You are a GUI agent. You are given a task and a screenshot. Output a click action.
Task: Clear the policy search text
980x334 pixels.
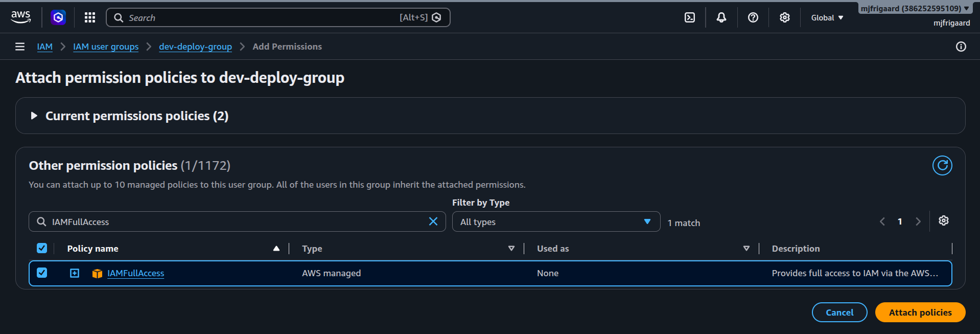[x=433, y=221]
